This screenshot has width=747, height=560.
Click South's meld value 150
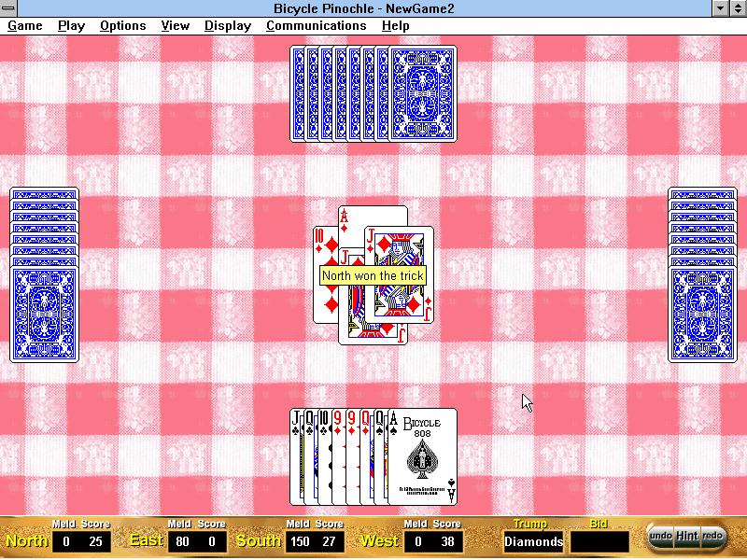pos(300,542)
